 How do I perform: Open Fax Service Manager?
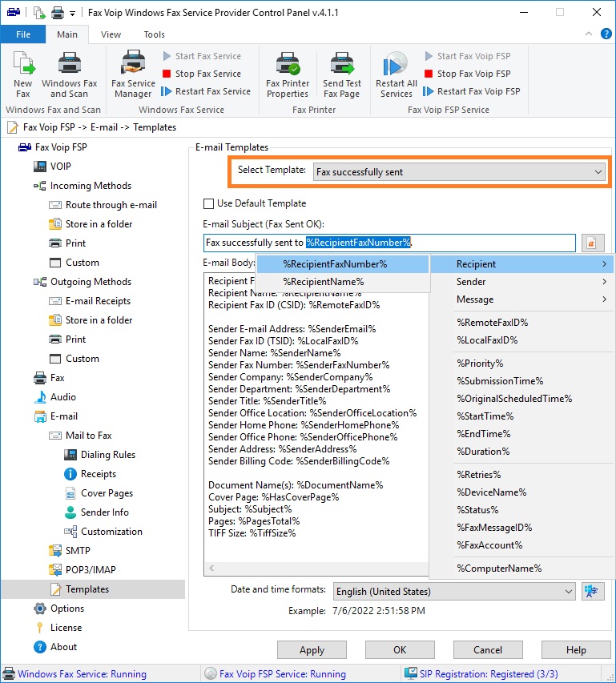click(x=133, y=74)
